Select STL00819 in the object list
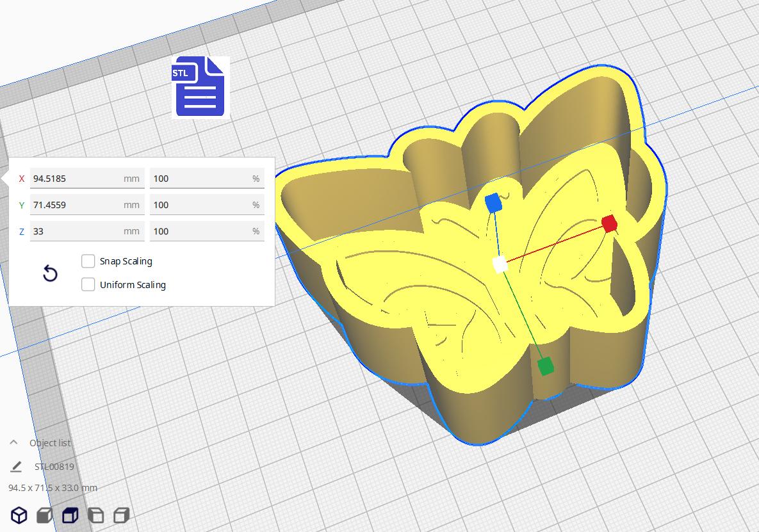 click(54, 466)
